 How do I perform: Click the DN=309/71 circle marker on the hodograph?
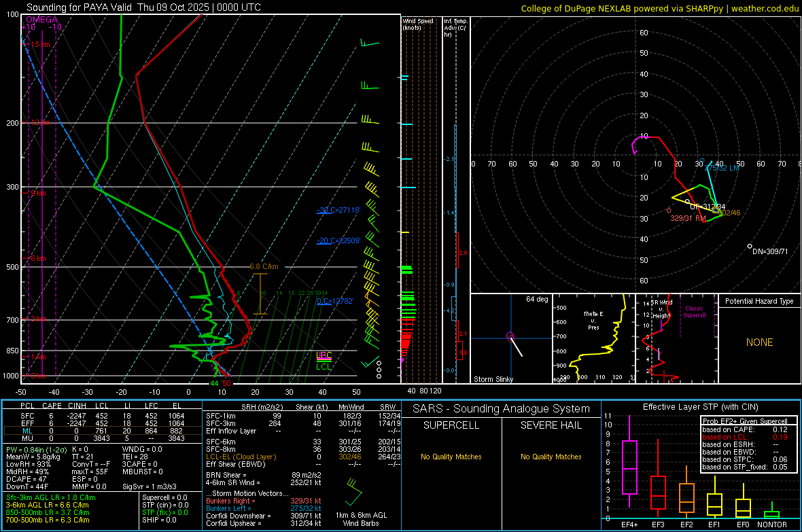(750, 246)
